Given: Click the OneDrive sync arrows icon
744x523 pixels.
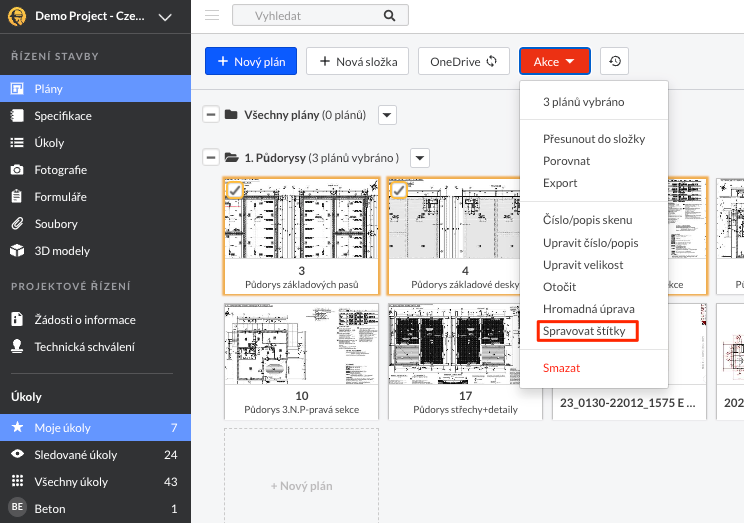Looking at the screenshot, I should tap(492, 61).
